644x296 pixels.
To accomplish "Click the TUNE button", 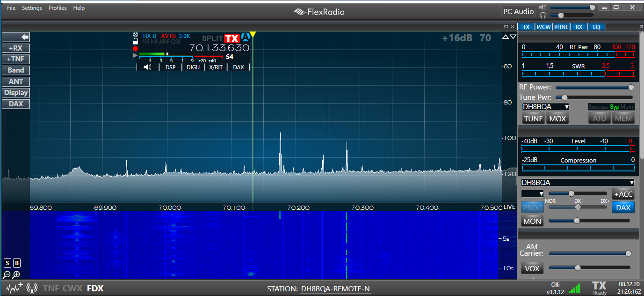I will coord(534,118).
